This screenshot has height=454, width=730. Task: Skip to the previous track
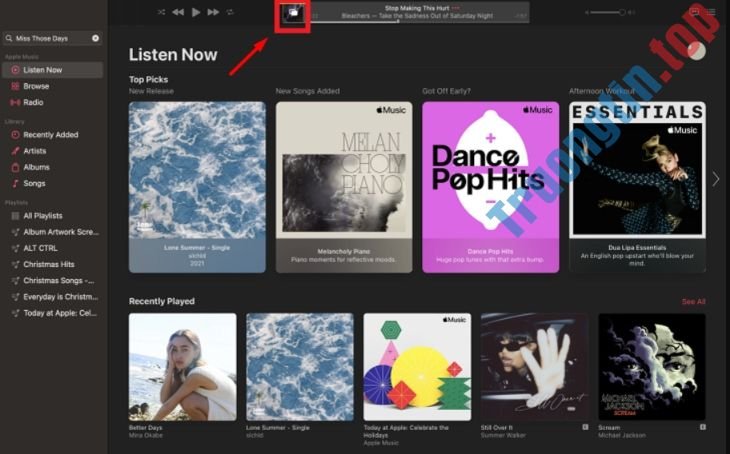click(178, 12)
